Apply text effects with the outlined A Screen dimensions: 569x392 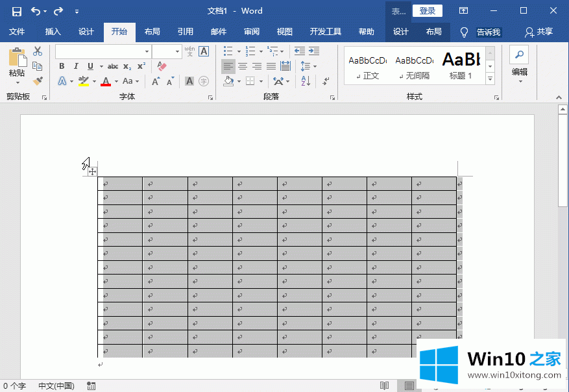pyautogui.click(x=62, y=81)
